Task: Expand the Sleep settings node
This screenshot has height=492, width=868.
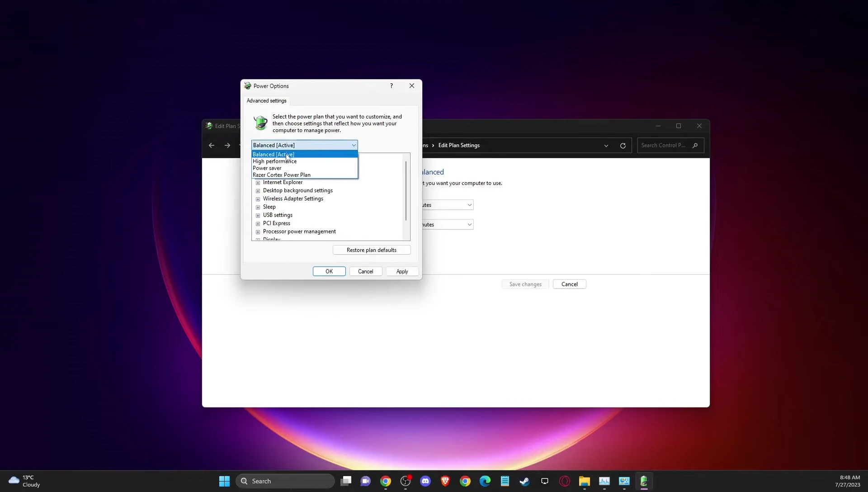Action: click(258, 207)
